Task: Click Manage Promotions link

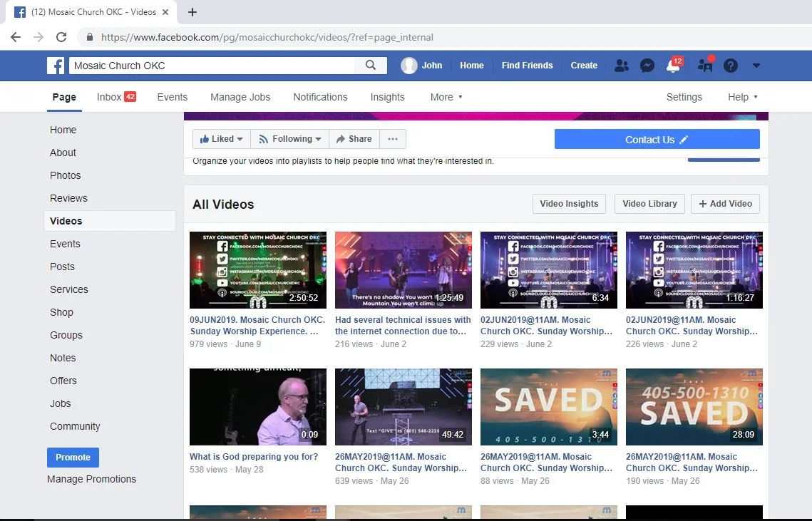Action: 92,479
